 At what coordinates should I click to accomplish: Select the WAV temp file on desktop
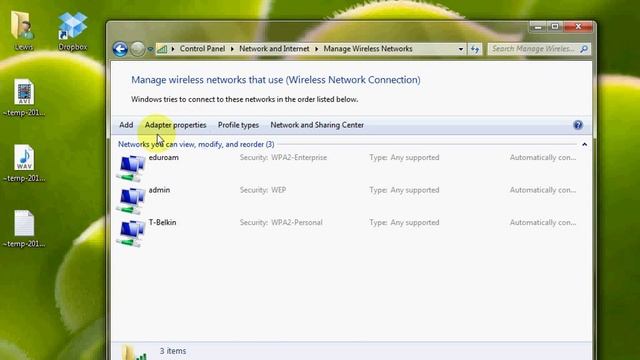(x=24, y=163)
